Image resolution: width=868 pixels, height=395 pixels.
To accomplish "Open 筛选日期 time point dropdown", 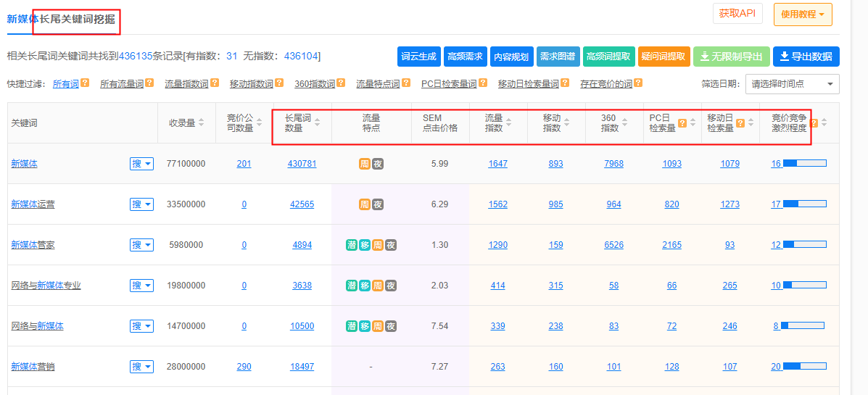I will click(x=792, y=84).
